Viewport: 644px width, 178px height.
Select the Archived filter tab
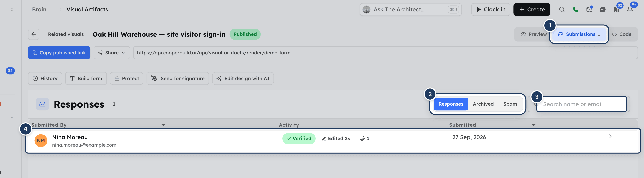[x=483, y=104]
